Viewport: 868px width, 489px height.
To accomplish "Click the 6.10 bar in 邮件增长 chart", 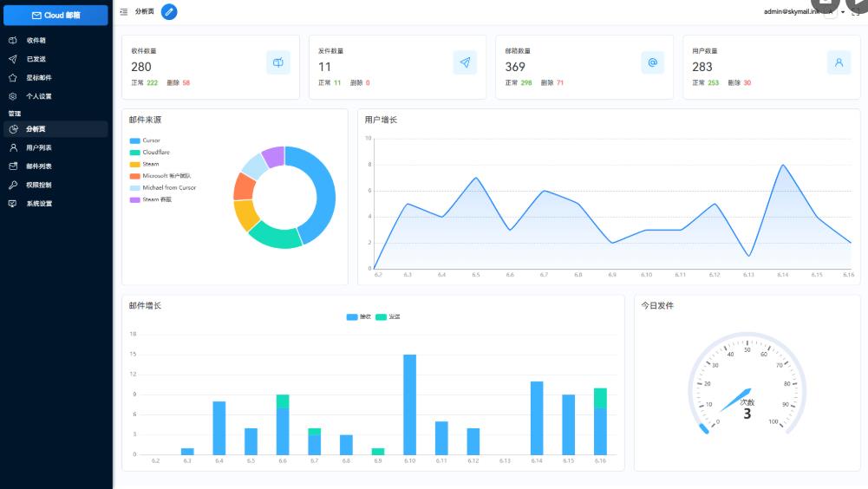I will [409, 404].
